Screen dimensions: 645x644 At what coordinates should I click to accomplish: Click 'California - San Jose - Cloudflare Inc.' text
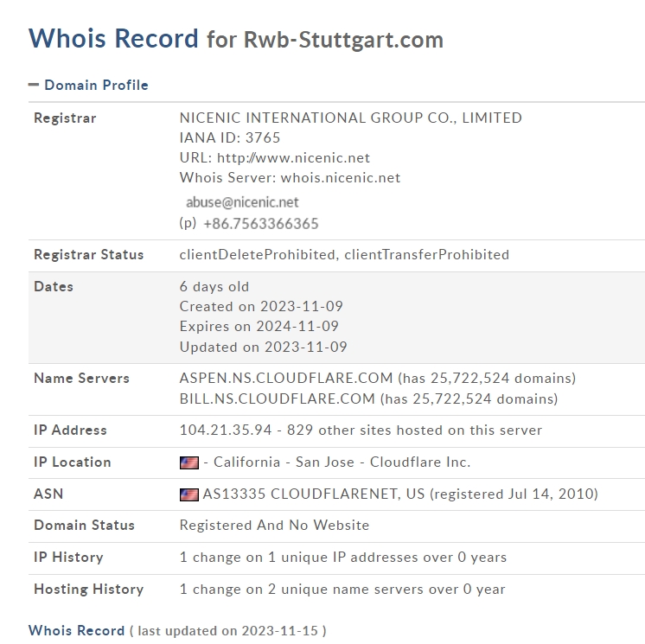(x=342, y=462)
